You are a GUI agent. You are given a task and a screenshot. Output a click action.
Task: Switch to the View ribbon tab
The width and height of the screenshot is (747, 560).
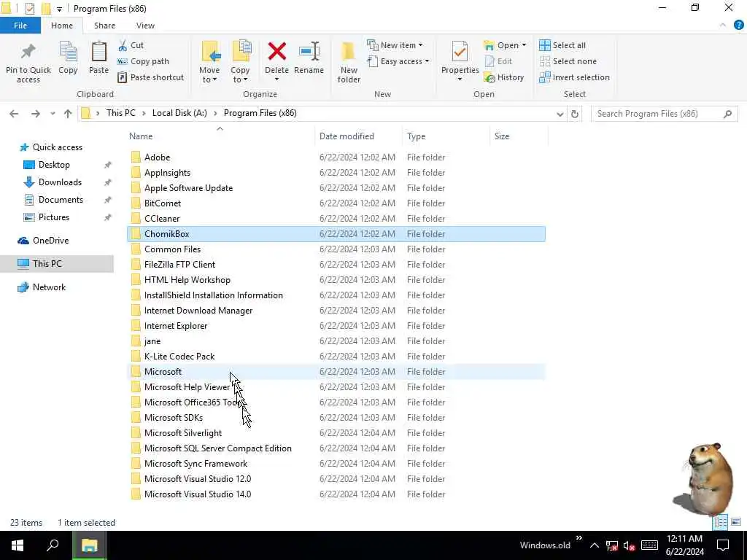pyautogui.click(x=145, y=26)
